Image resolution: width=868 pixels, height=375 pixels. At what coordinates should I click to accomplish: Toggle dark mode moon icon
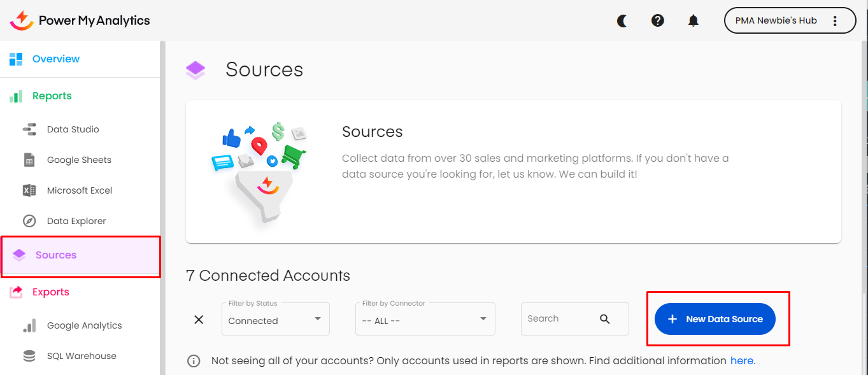coord(622,20)
